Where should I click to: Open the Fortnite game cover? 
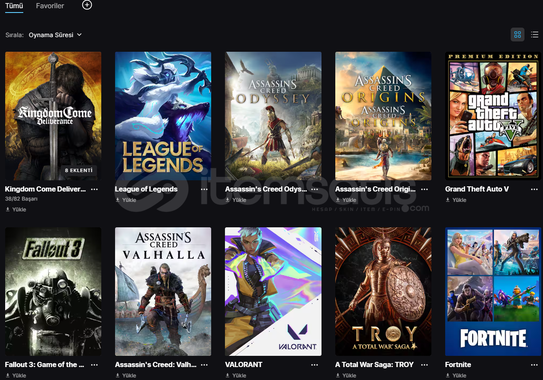click(x=493, y=291)
